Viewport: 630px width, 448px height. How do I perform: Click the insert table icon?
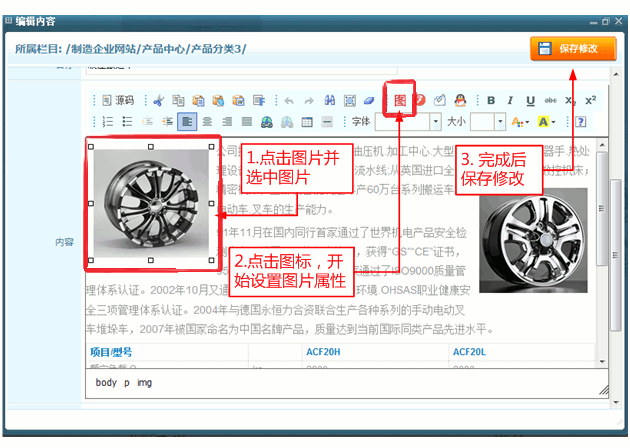click(x=308, y=122)
